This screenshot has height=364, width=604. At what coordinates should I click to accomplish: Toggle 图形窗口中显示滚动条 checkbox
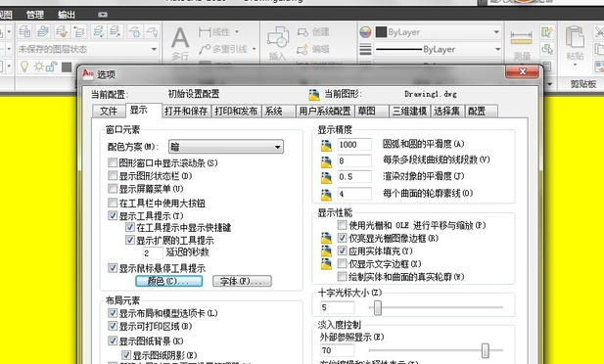(x=113, y=162)
